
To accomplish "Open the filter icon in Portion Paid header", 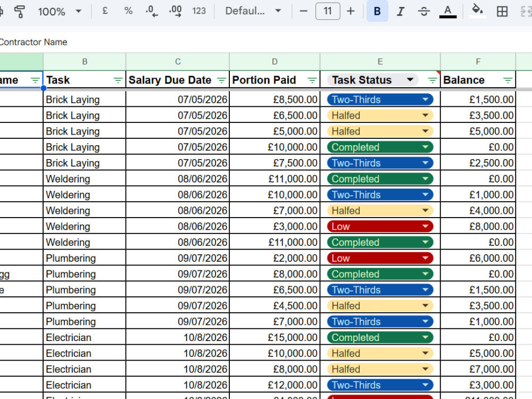I will (x=312, y=80).
